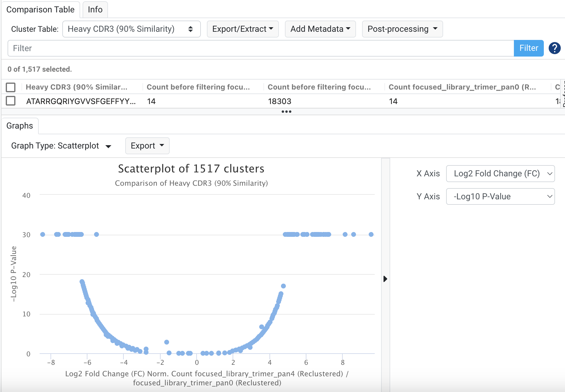Select the Comparison Table tab
565x392 pixels.
(40, 10)
